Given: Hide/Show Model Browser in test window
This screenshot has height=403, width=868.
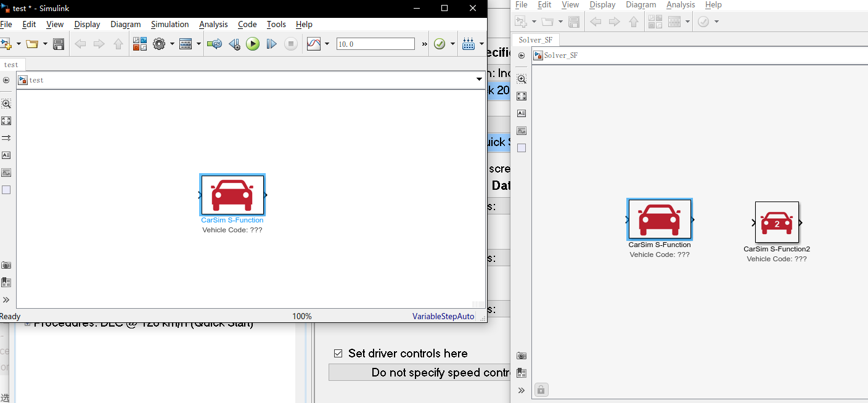Looking at the screenshot, I should tap(6, 80).
